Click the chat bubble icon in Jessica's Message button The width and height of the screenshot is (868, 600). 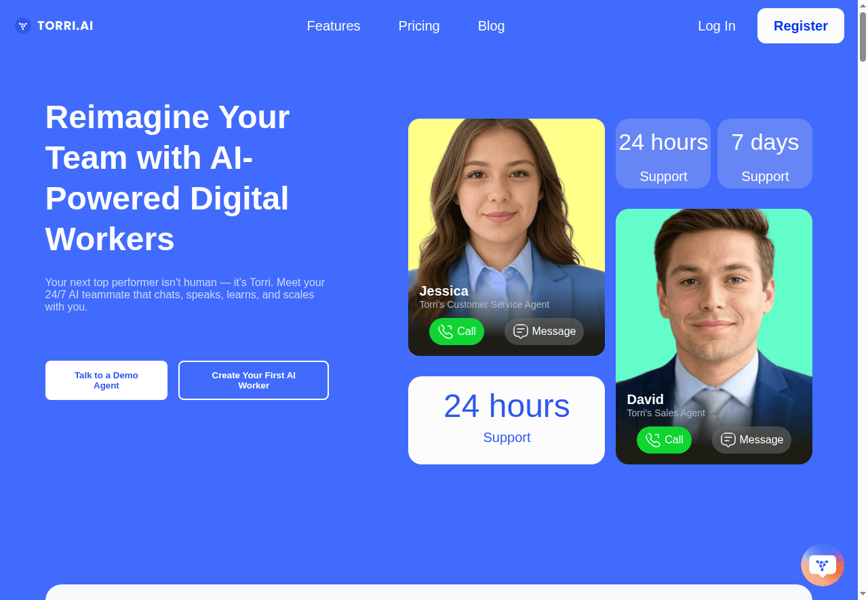coord(521,332)
